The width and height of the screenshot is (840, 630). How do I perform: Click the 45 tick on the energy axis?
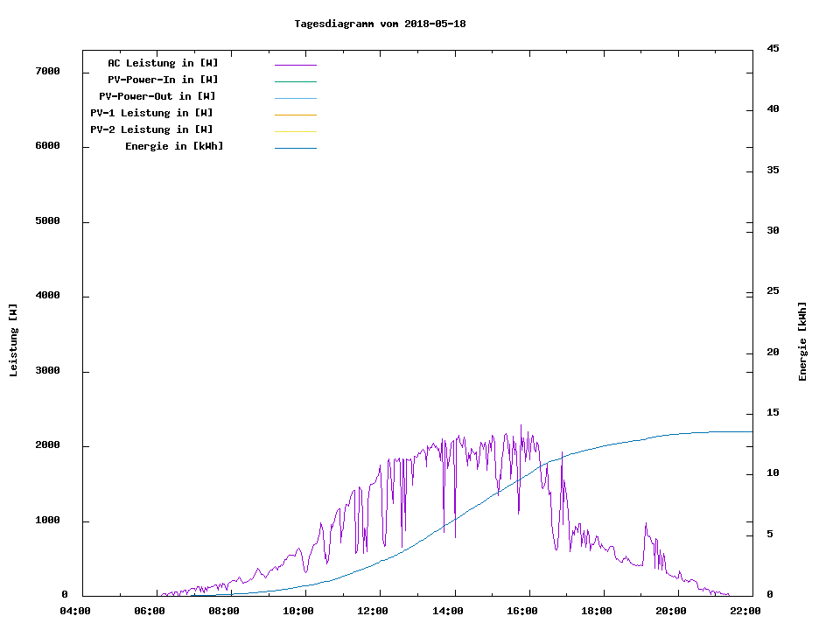pos(773,48)
